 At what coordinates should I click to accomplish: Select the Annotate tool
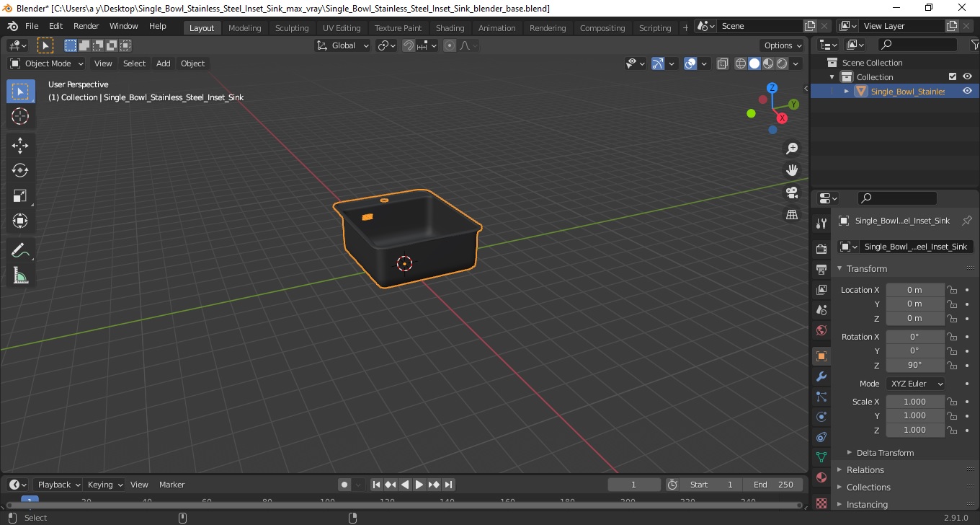(20, 250)
